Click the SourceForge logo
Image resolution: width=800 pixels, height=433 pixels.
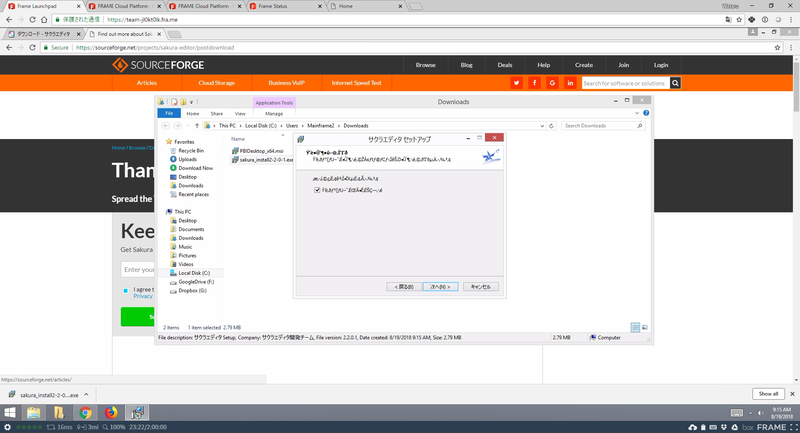click(158, 65)
